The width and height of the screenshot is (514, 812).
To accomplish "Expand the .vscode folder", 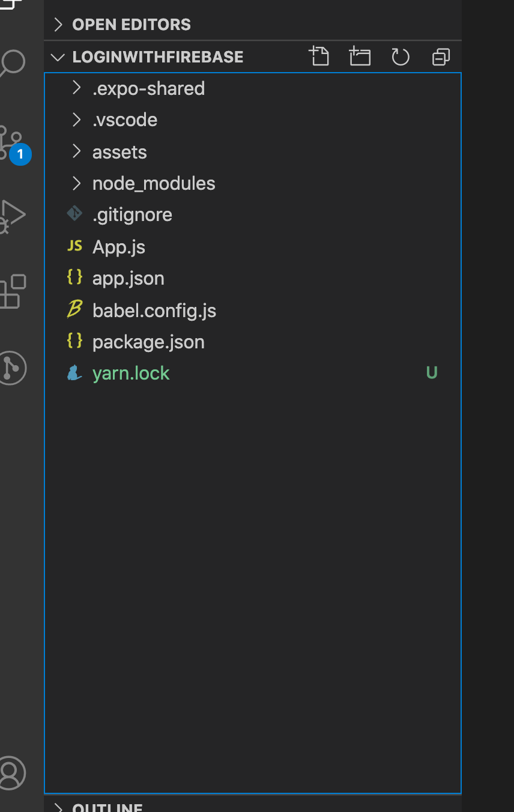I will tap(125, 120).
